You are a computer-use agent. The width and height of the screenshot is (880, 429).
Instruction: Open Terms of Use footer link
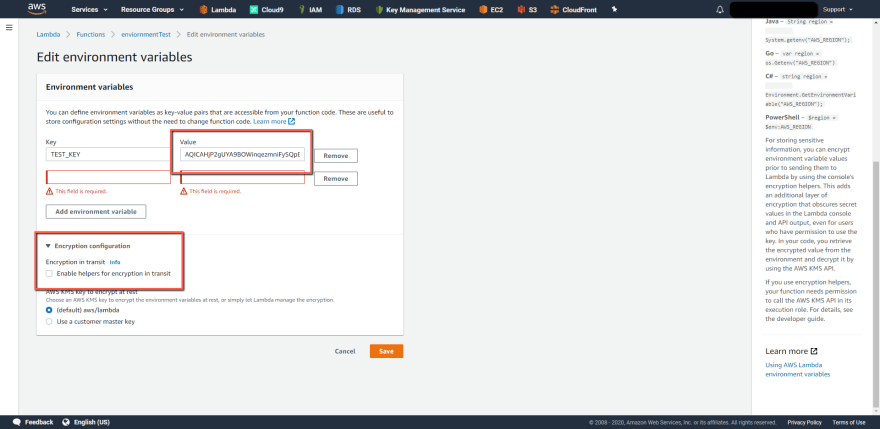pyautogui.click(x=849, y=422)
